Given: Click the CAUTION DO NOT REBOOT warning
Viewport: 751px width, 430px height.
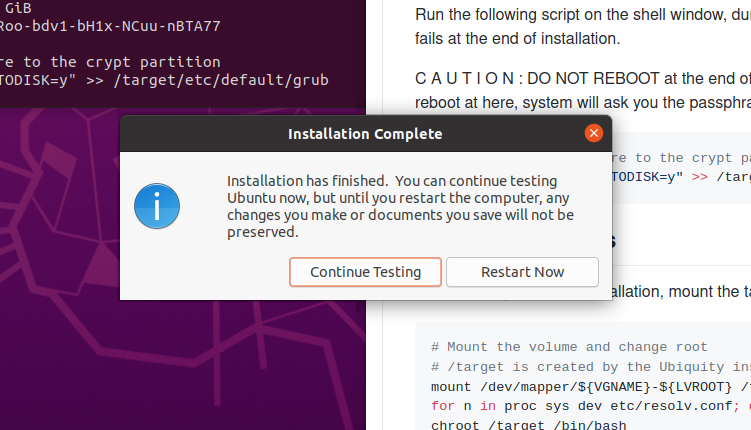Looking at the screenshot, I should click(x=580, y=80).
